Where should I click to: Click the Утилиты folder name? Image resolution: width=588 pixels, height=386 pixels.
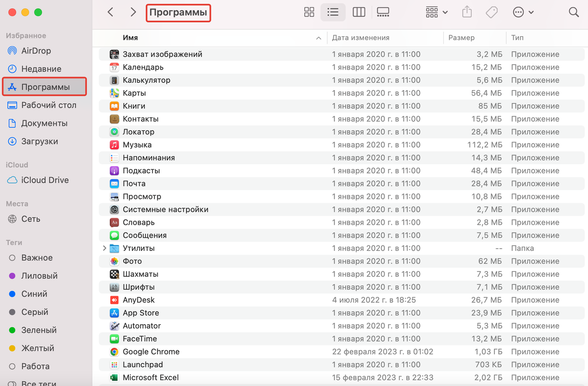coord(139,248)
